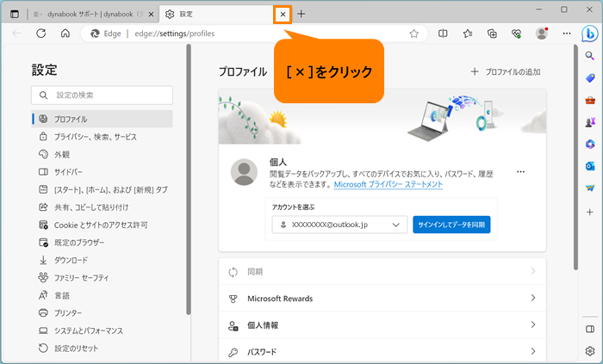This screenshot has width=603, height=364.
Task: Open the sidebar Outlook icon
Action: click(x=590, y=166)
